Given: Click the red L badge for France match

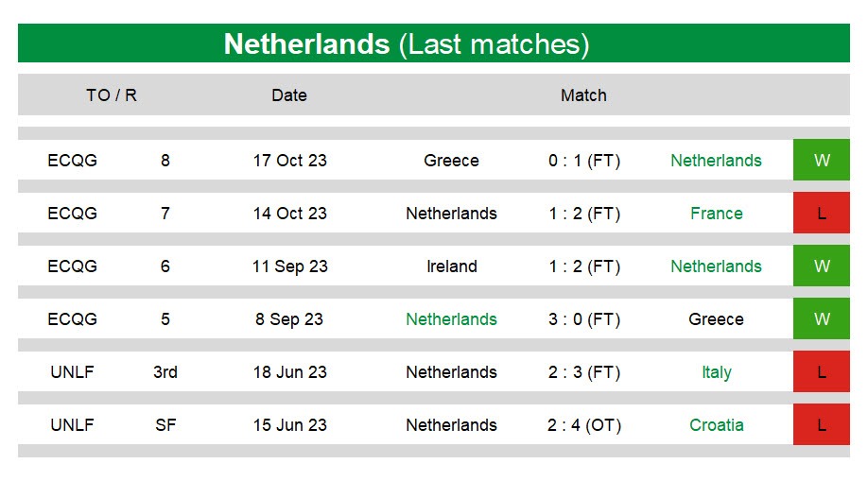Looking at the screenshot, I should coord(821,214).
